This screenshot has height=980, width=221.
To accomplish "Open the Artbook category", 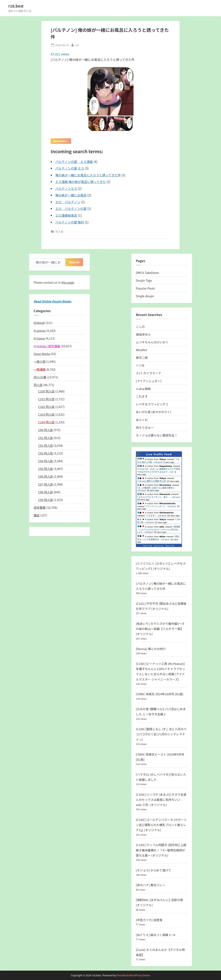I will pyautogui.click(x=39, y=323).
